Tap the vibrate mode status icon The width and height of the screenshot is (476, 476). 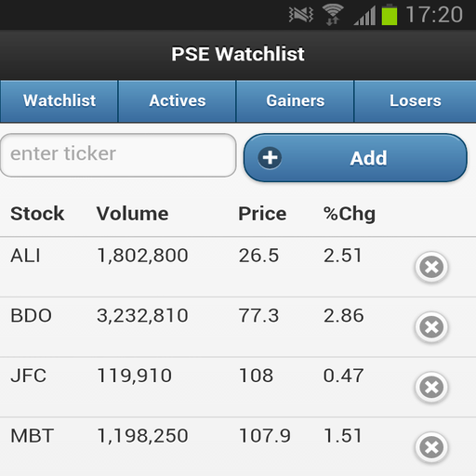(301, 15)
